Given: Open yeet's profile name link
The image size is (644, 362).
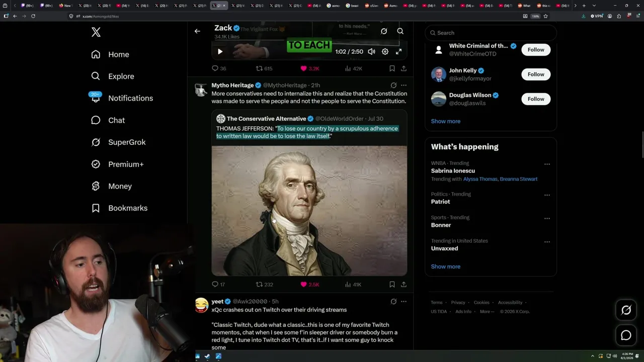Looking at the screenshot, I should tap(217, 302).
